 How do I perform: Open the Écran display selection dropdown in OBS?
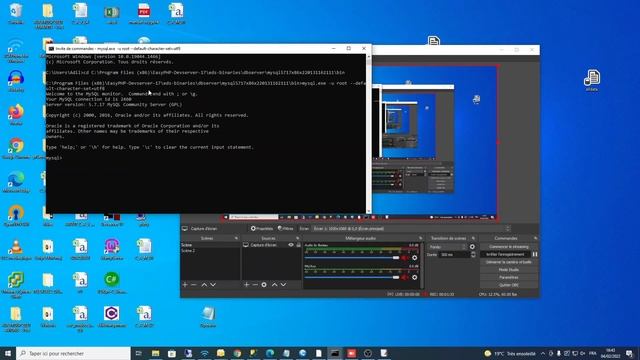click(x=411, y=229)
